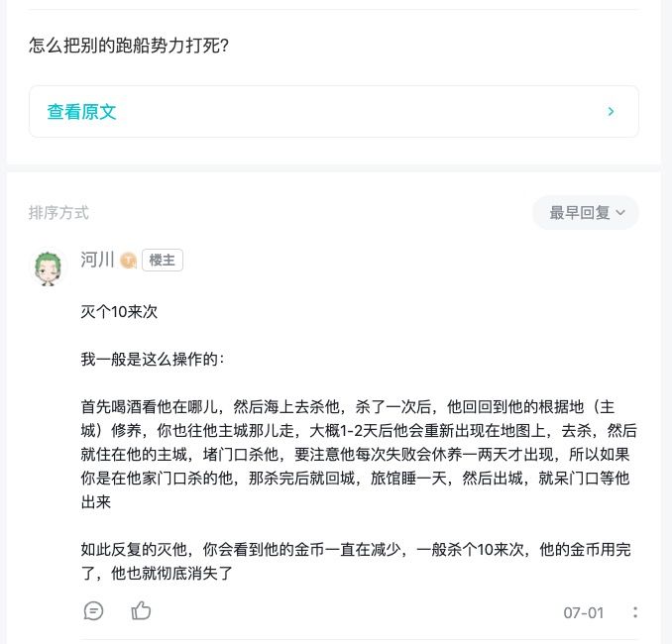Open the 河川 username profile

97,261
